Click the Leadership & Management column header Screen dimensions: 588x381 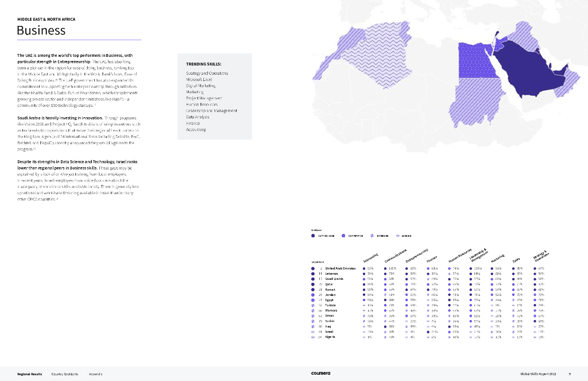tap(478, 255)
